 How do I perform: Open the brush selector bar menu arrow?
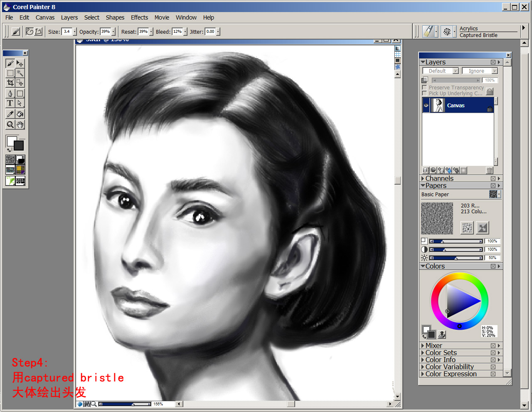tap(524, 28)
